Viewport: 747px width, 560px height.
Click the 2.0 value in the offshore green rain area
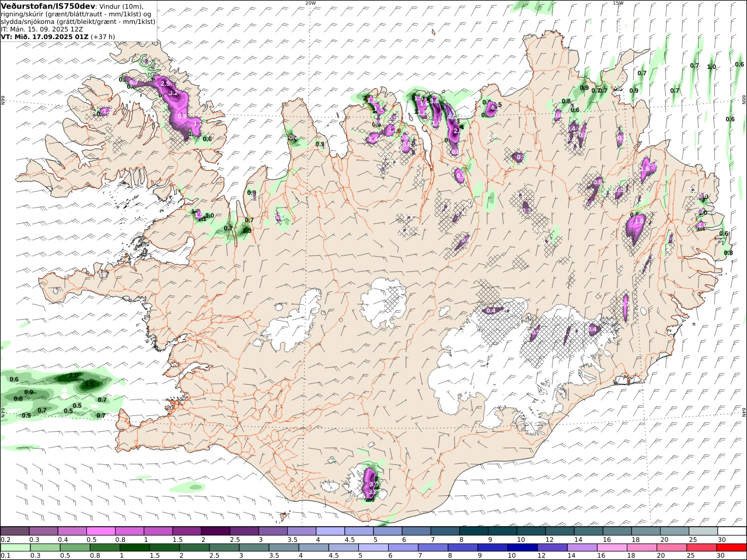tap(74, 375)
